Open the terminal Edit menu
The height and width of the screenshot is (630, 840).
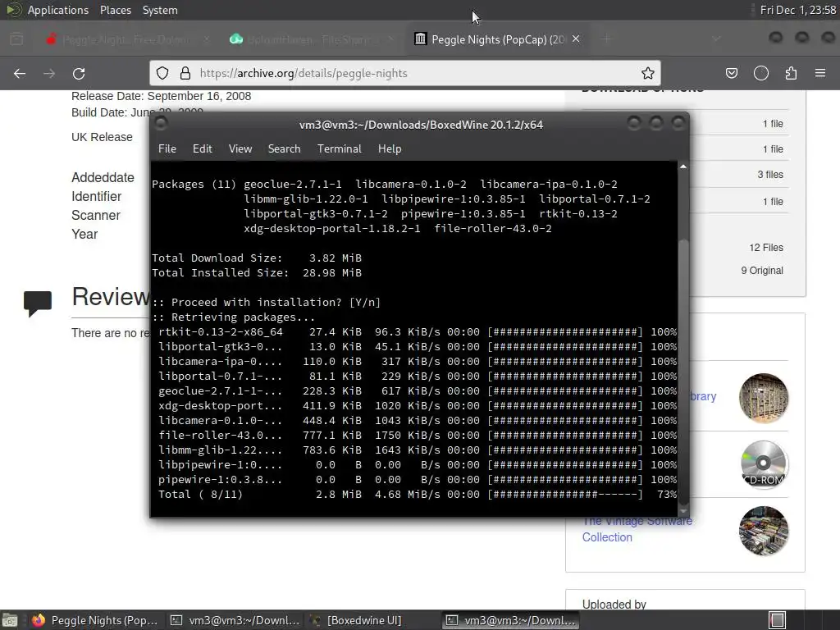[x=203, y=149]
